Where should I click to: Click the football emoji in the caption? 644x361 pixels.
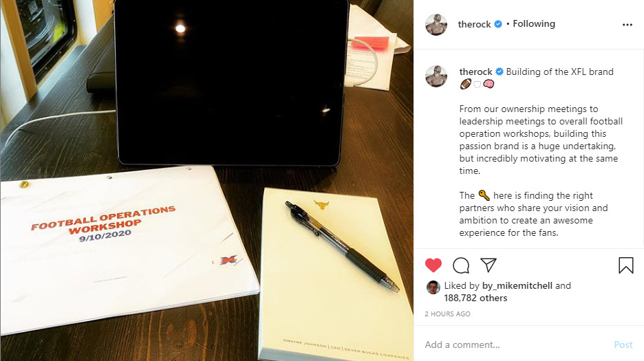click(x=465, y=84)
